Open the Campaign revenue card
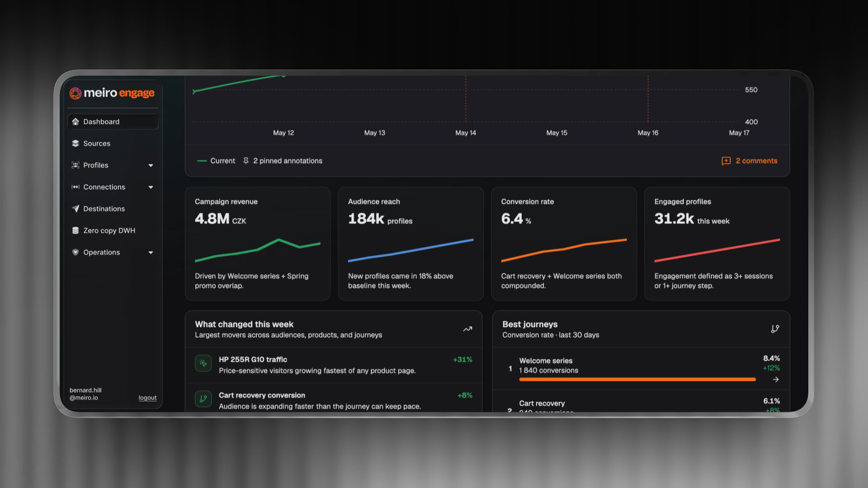Viewport: 868px width, 488px height. point(258,244)
